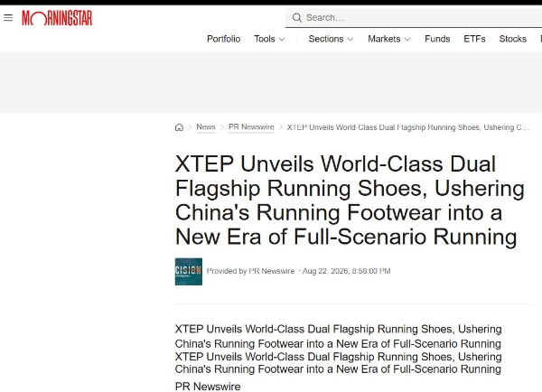
Task: Click the XTEP article headline
Action: coord(350,201)
